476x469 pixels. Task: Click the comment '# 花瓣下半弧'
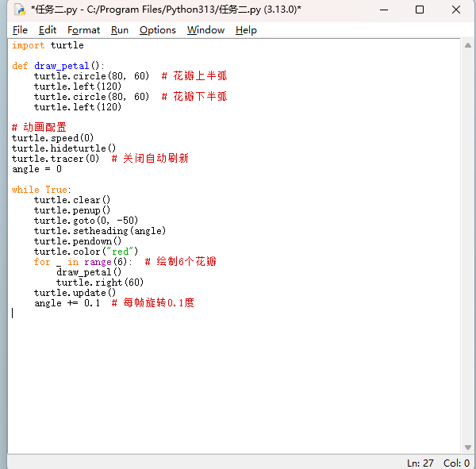tap(194, 97)
